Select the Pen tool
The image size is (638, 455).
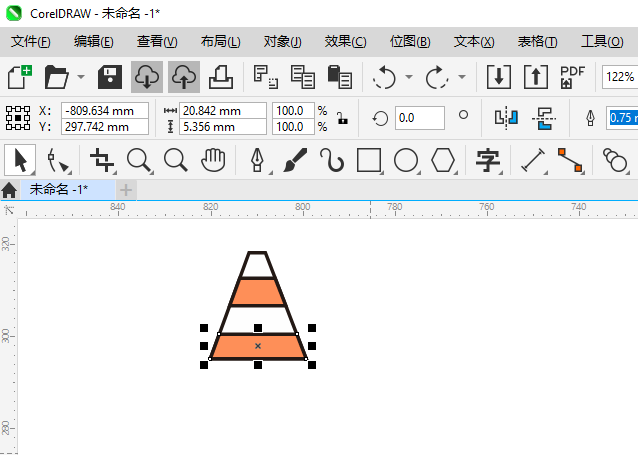258,160
